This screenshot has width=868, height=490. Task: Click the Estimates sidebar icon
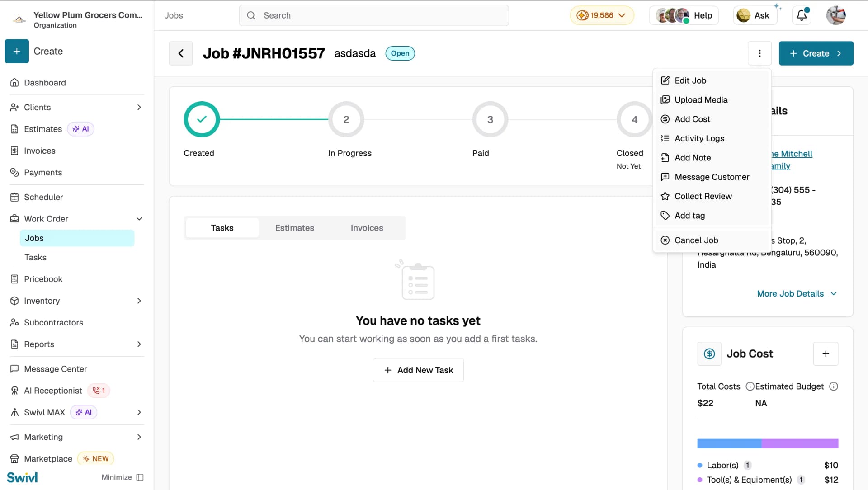pos(14,129)
